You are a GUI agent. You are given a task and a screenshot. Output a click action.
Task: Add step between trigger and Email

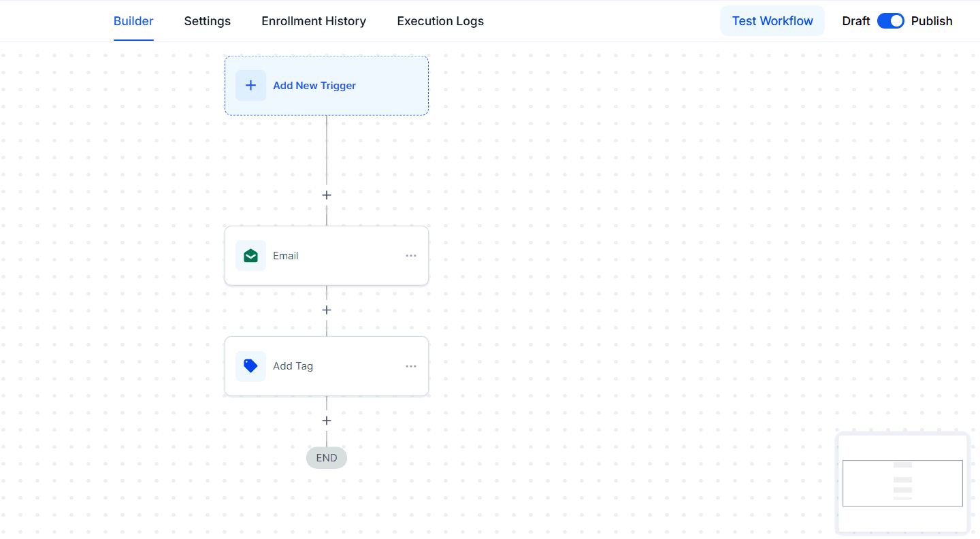pyautogui.click(x=327, y=195)
